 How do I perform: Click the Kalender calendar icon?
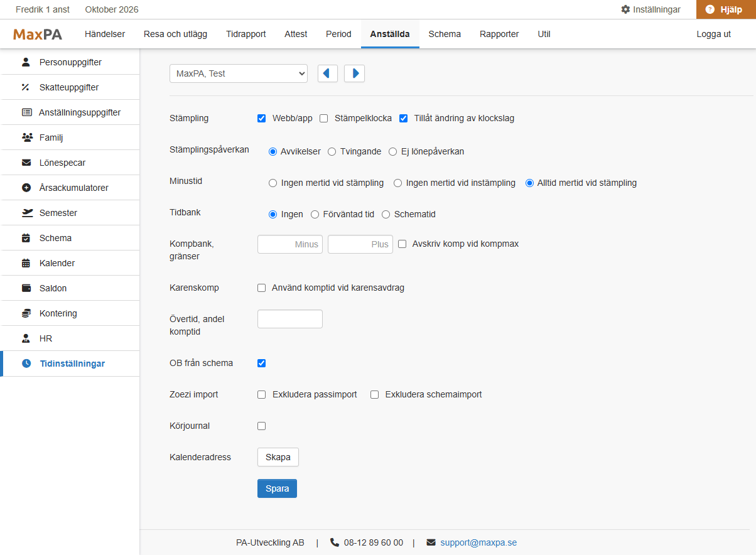pos(26,263)
